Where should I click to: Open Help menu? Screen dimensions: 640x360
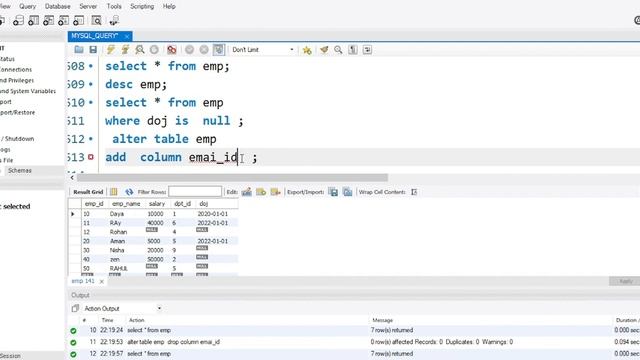click(169, 7)
